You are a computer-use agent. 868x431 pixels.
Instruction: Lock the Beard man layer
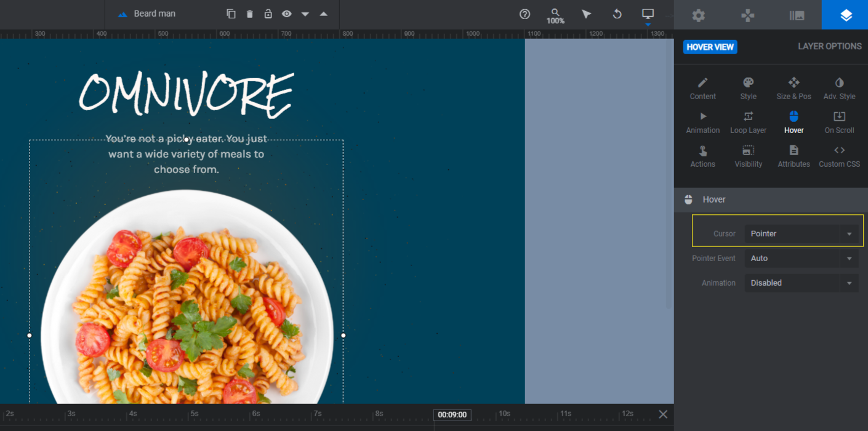268,14
